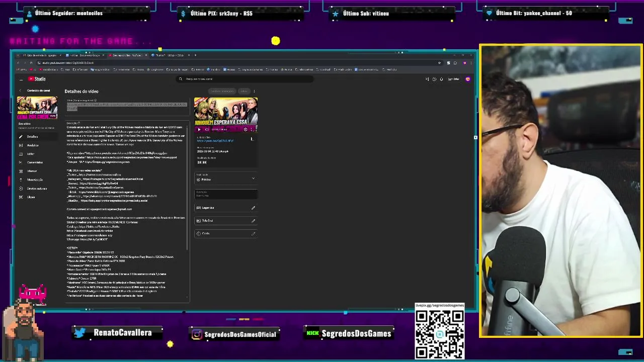
Task: Click the Direitos autorais copyright icon
Action: coord(21,189)
